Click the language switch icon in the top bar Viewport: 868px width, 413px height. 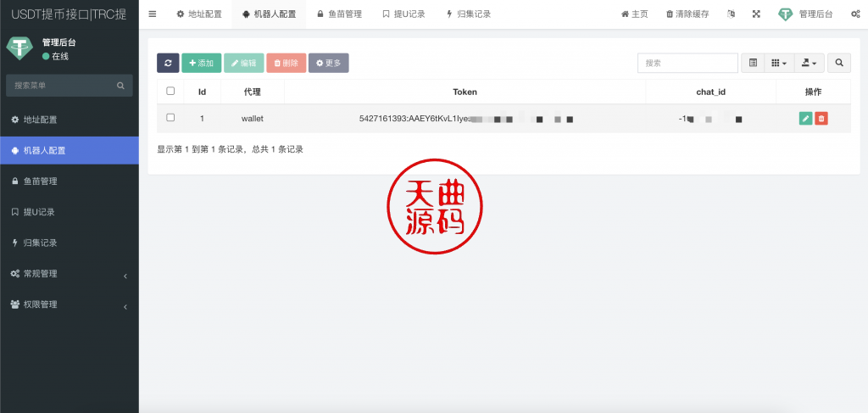pyautogui.click(x=732, y=14)
